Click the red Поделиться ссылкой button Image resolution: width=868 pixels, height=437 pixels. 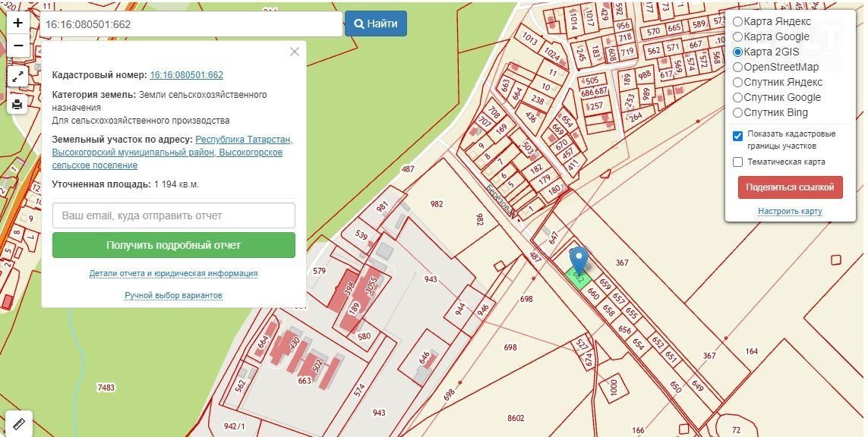click(790, 187)
